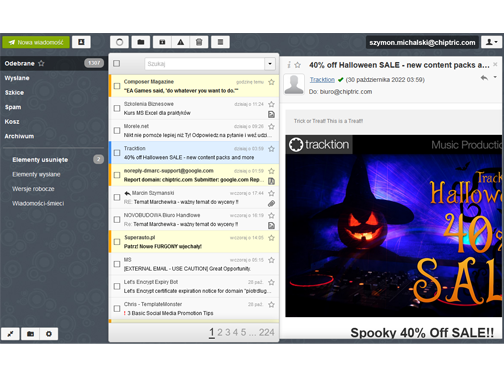Check the Marcin Szymanski message checkbox
The width and height of the screenshot is (504, 374).
tap(117, 197)
